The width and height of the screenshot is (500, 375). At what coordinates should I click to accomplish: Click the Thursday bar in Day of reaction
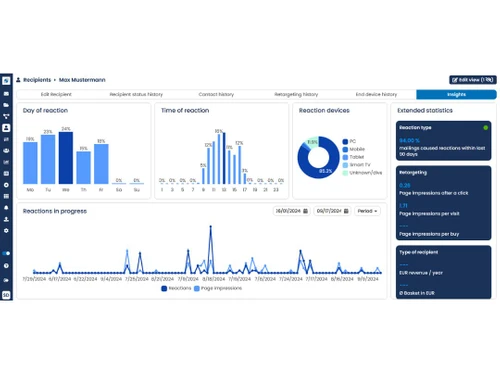pyautogui.click(x=83, y=168)
